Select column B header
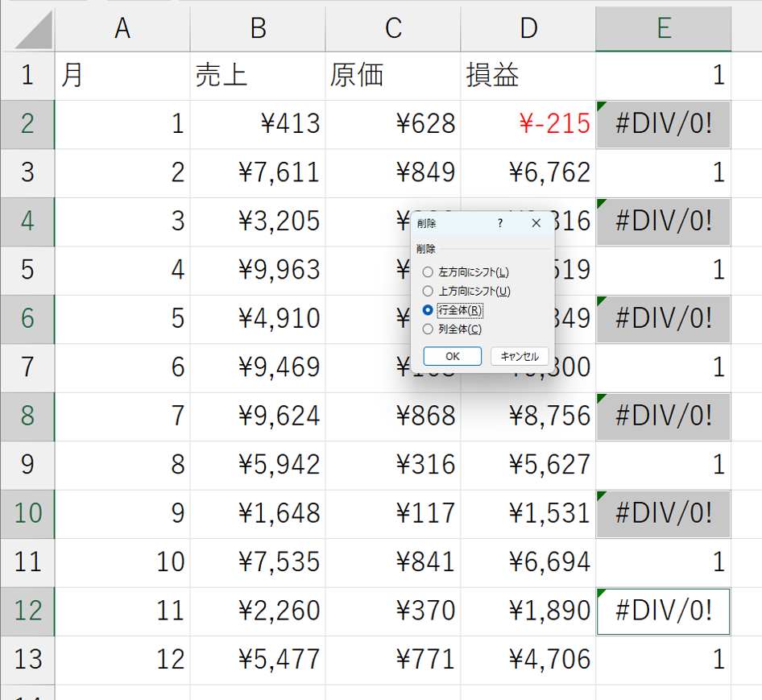The image size is (762, 700). pos(258,28)
